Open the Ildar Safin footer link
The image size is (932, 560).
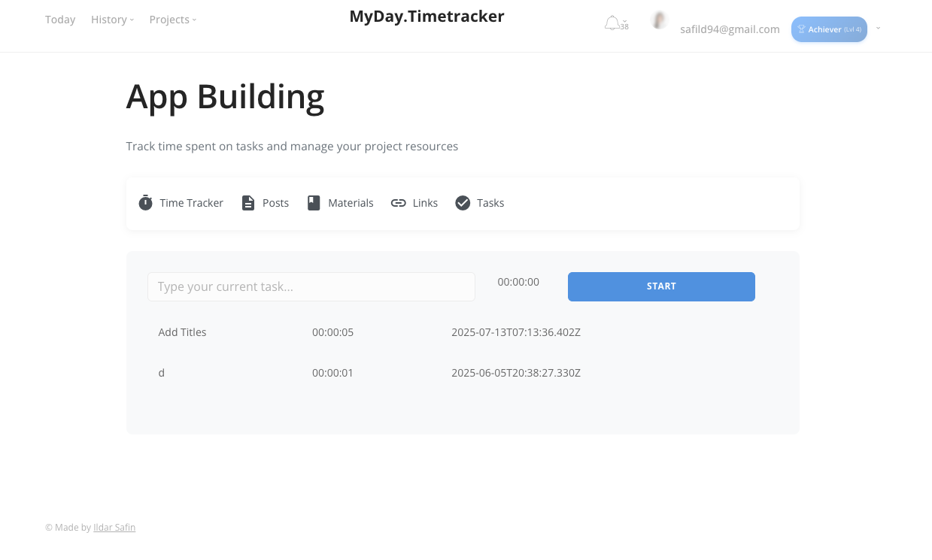pos(114,527)
